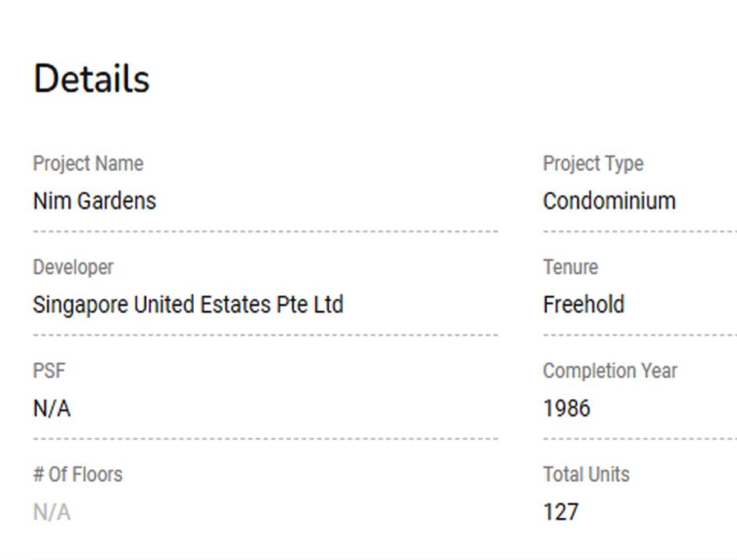Click the Completion Year label
Viewport: 737px width, 560px height.
click(610, 371)
